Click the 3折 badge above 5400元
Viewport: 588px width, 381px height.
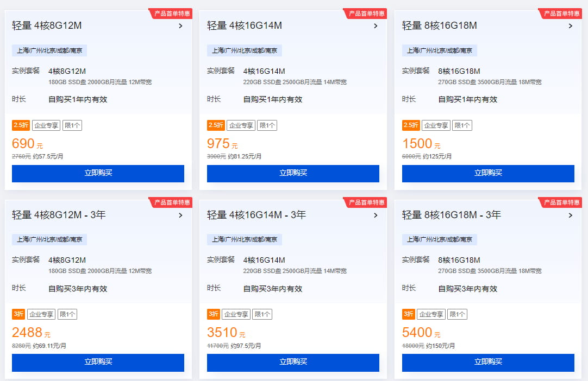tap(408, 314)
